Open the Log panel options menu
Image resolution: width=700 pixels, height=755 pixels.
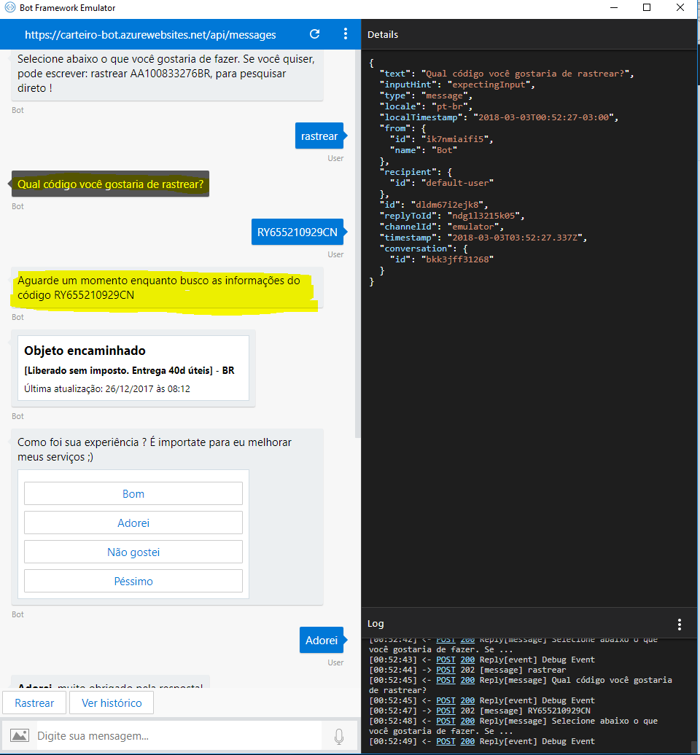680,625
